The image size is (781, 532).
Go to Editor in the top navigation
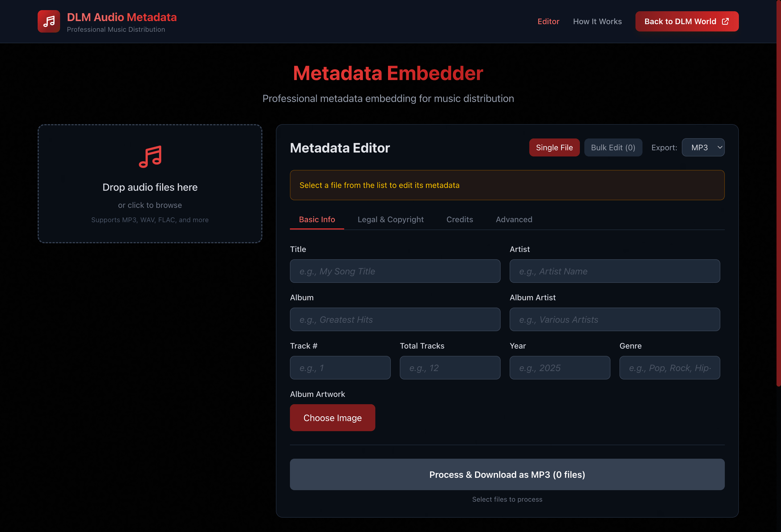click(548, 22)
